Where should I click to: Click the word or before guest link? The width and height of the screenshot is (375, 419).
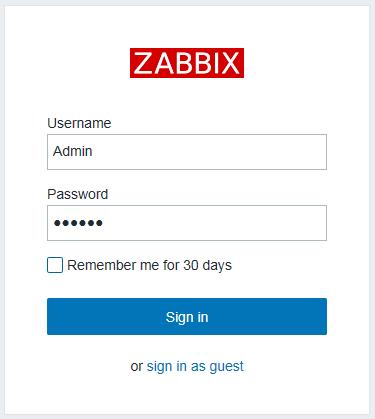(137, 367)
